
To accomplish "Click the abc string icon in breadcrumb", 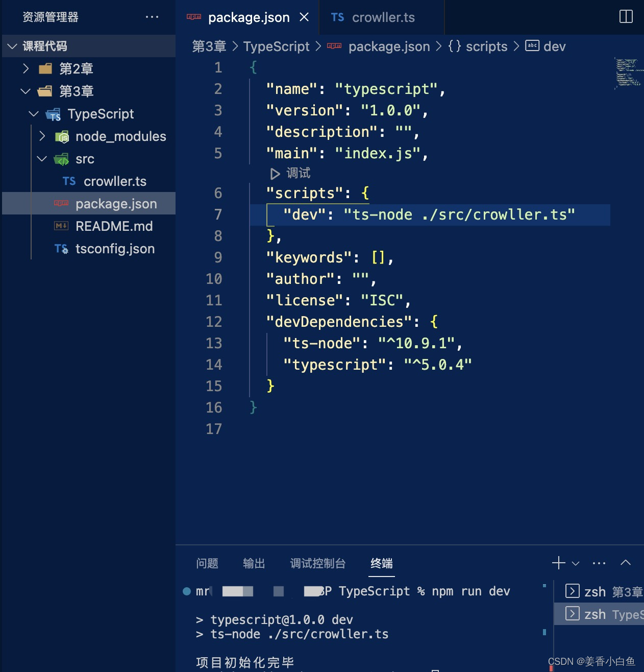I will [532, 45].
